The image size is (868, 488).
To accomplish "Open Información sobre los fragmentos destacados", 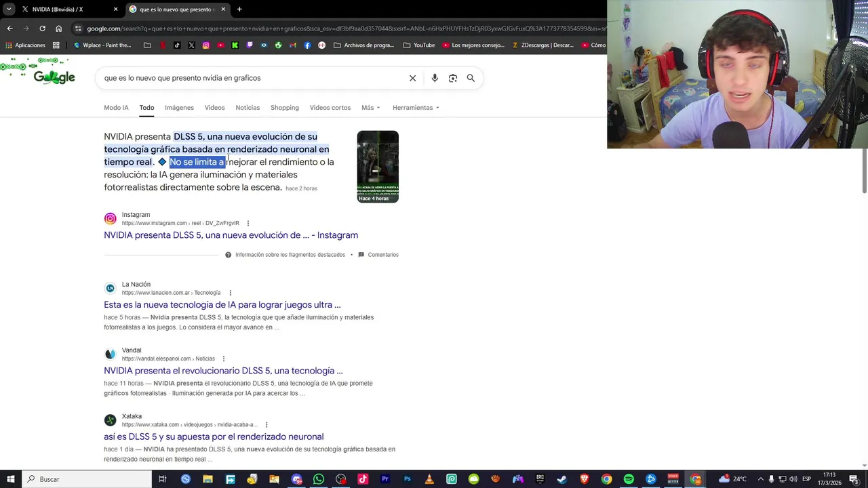I will (285, 255).
